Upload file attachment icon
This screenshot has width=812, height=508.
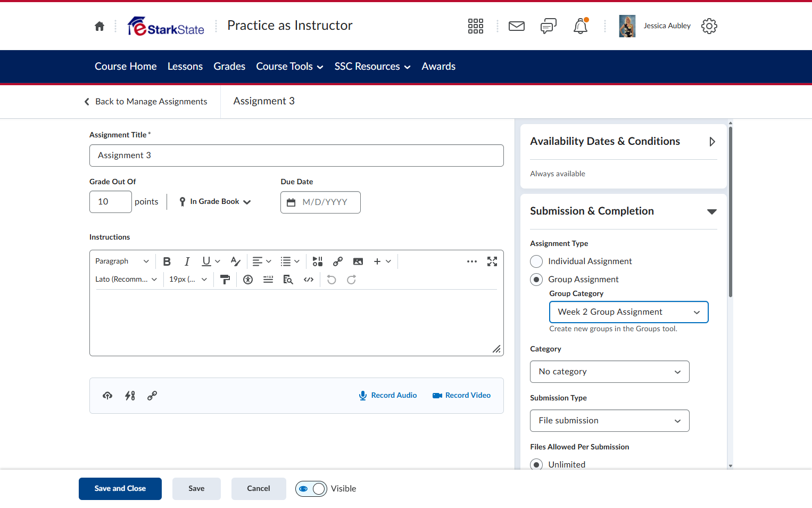(107, 396)
